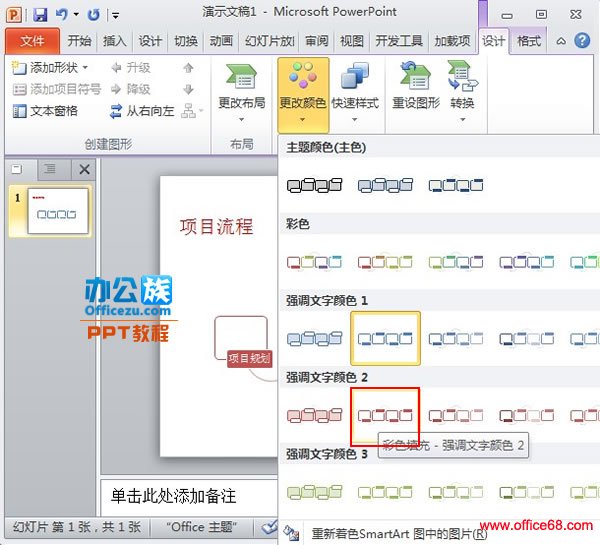Image resolution: width=600 pixels, height=545 pixels.
Task: Toggle the 文本窗格 text pane
Action: tap(45, 111)
